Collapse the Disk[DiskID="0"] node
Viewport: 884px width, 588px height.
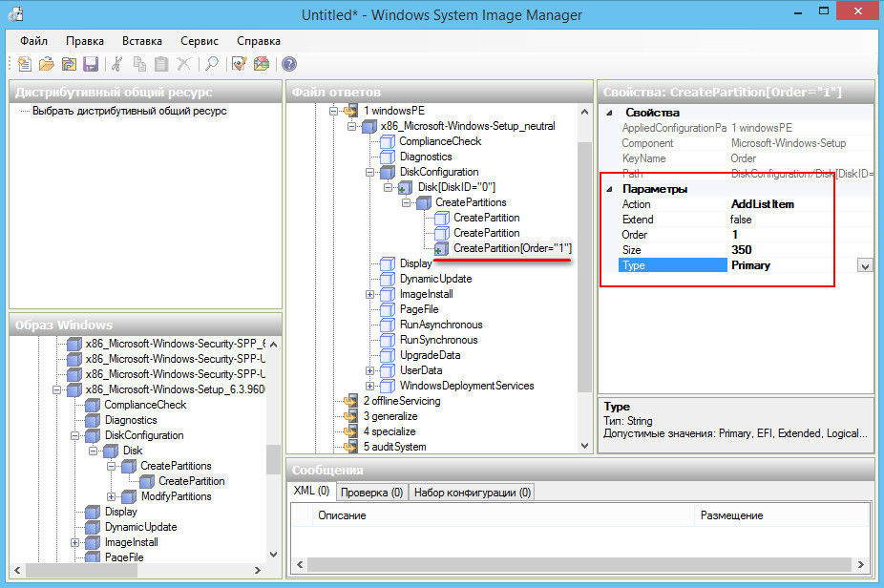click(x=388, y=187)
